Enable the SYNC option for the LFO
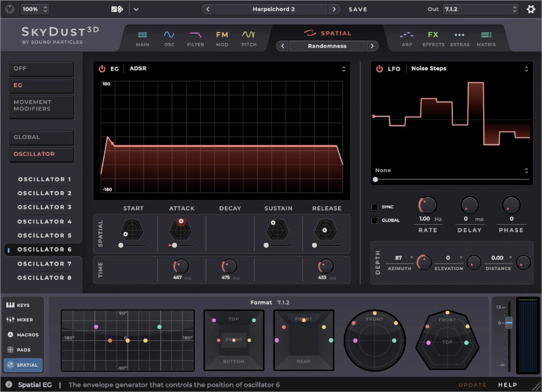542x392 pixels. [x=375, y=207]
